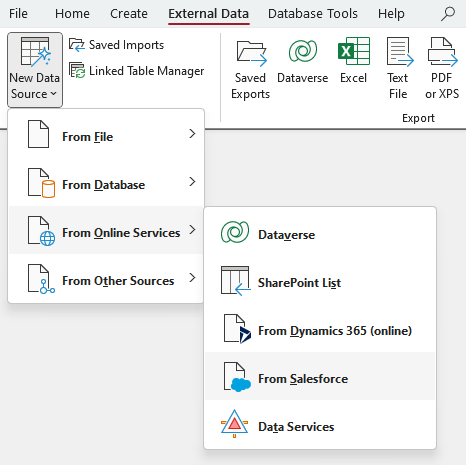Select From Salesforce entry

pyautogui.click(x=320, y=376)
